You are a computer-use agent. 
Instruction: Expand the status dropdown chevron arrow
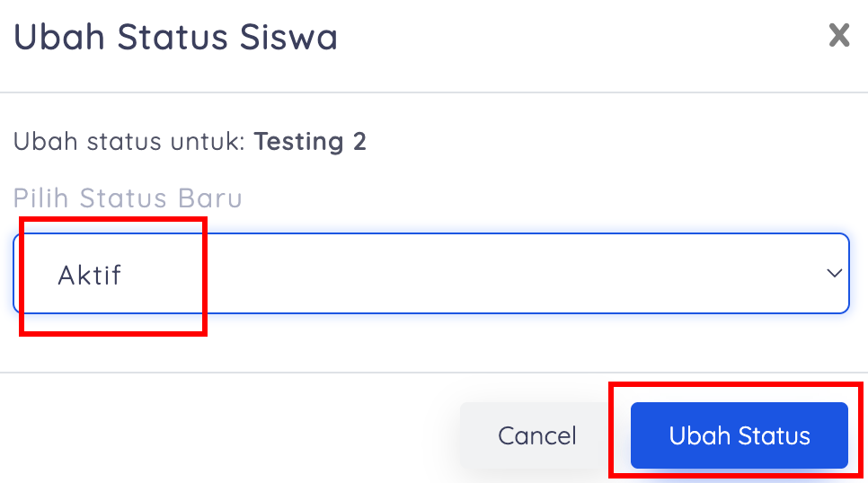click(x=834, y=274)
